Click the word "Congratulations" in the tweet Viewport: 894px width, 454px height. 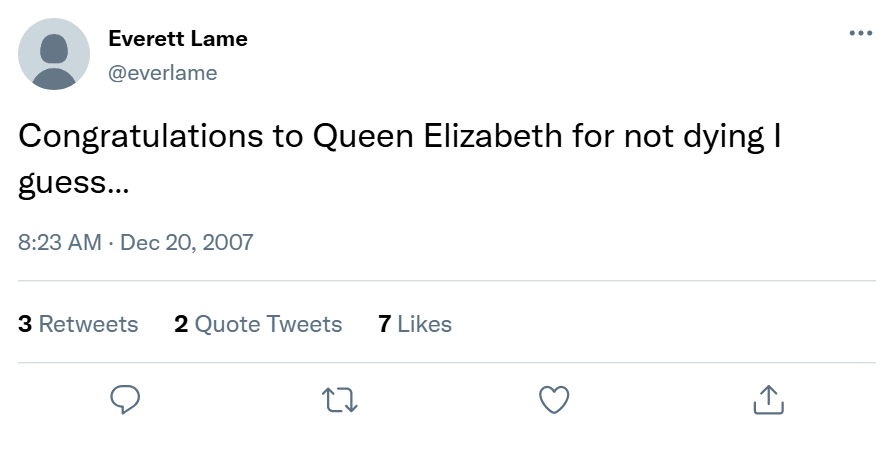[x=142, y=136]
